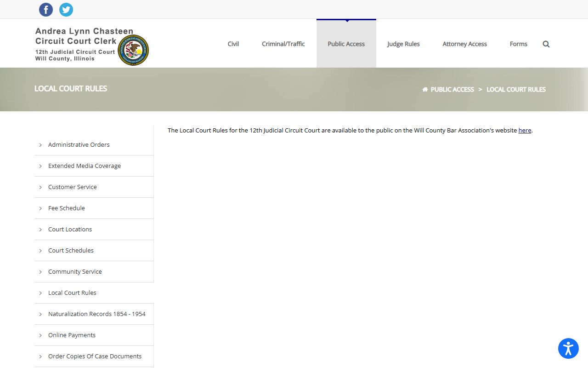The width and height of the screenshot is (588, 368).
Task: View Court Locations page
Action: click(70, 229)
